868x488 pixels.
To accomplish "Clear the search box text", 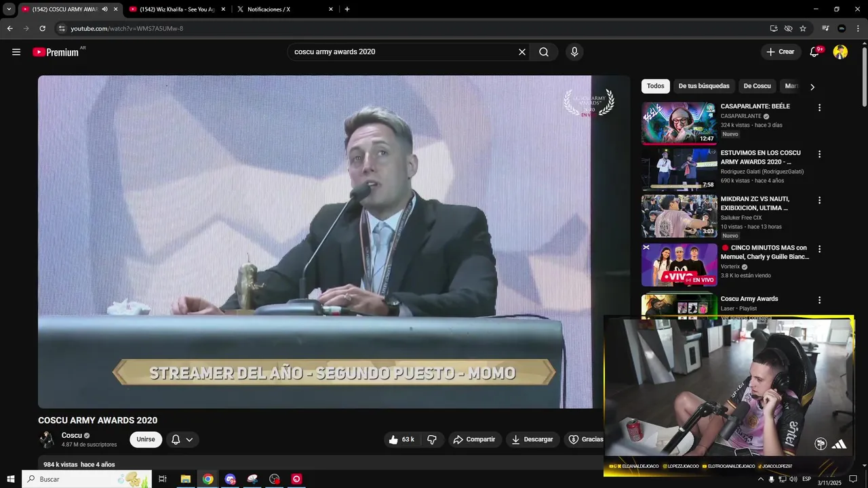I will coord(522,52).
